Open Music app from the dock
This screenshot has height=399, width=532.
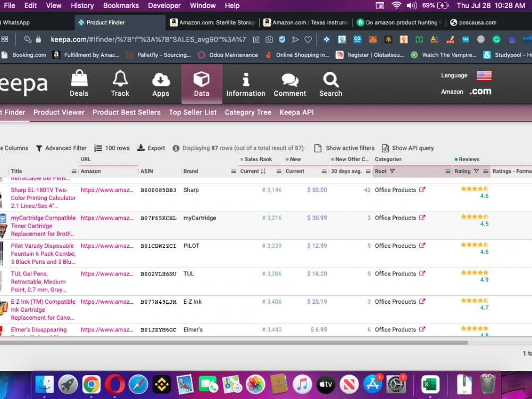point(302,385)
